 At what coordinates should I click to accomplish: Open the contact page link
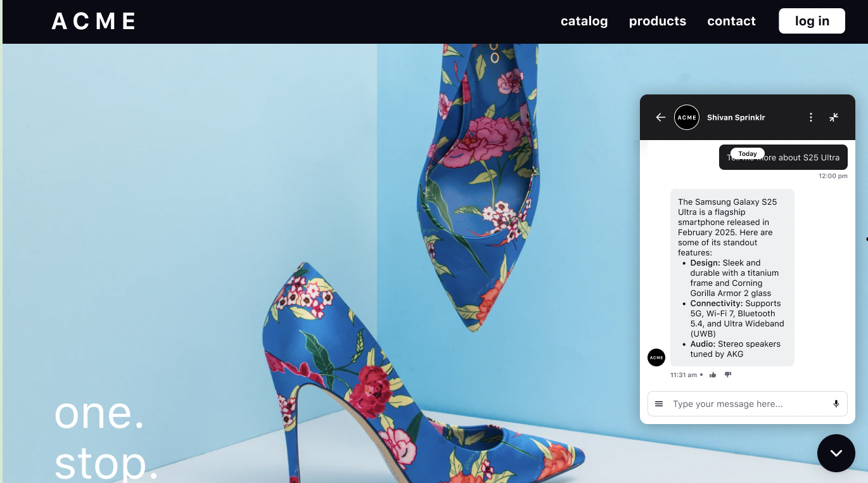tap(732, 21)
